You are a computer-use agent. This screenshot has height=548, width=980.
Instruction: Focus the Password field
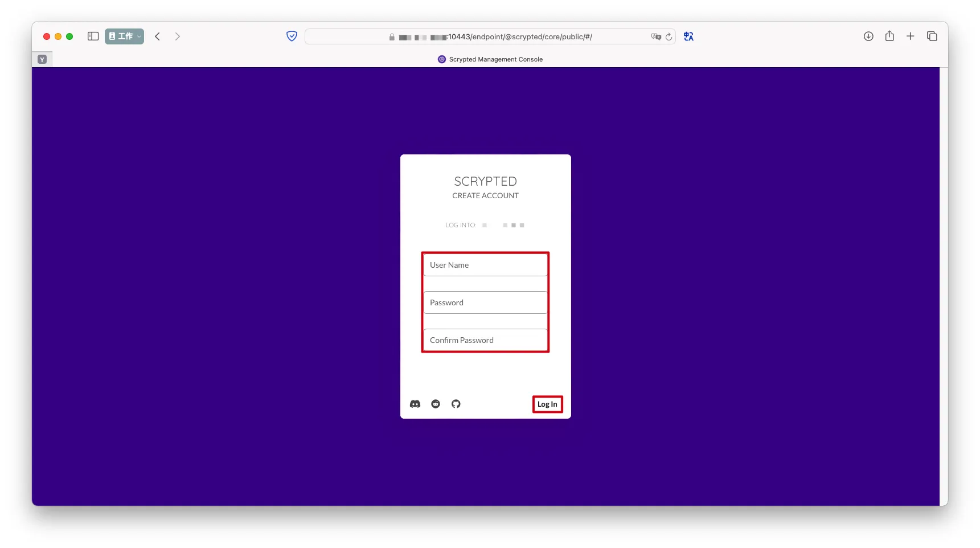(485, 303)
